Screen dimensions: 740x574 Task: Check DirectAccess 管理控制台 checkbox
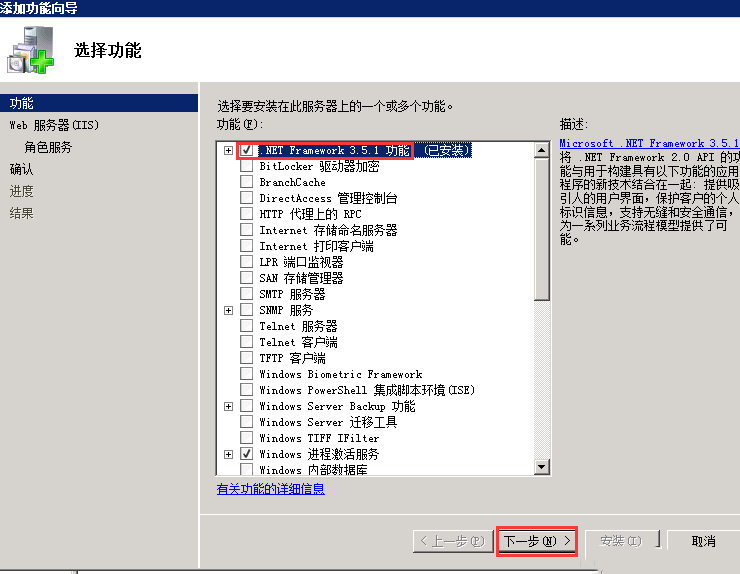tap(246, 198)
